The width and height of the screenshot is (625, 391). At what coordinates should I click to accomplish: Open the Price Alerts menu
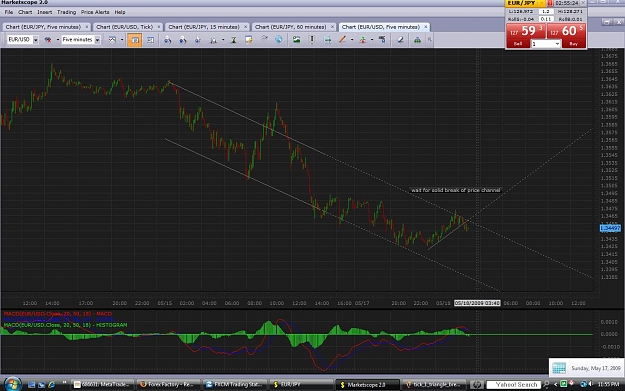(95, 12)
